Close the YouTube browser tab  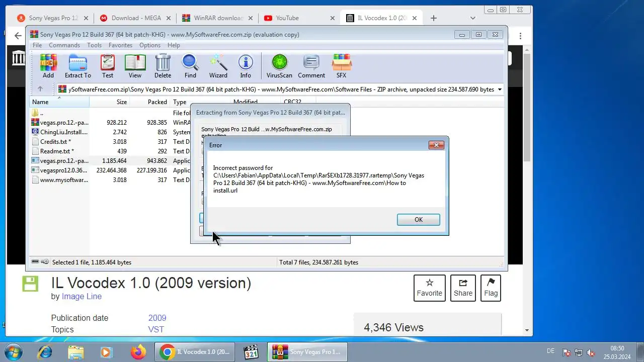[x=332, y=18]
